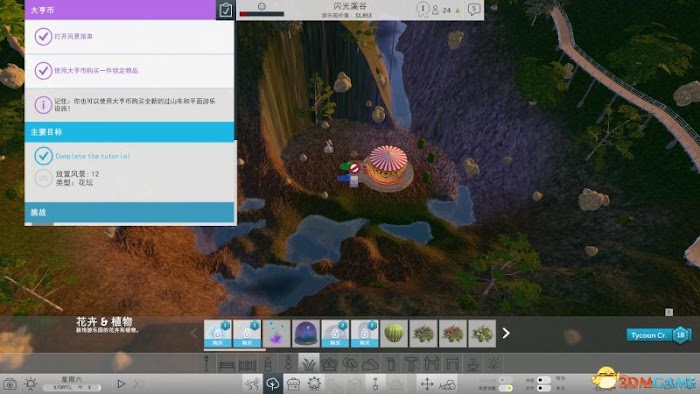Click the camera screenshot icon

[10, 384]
